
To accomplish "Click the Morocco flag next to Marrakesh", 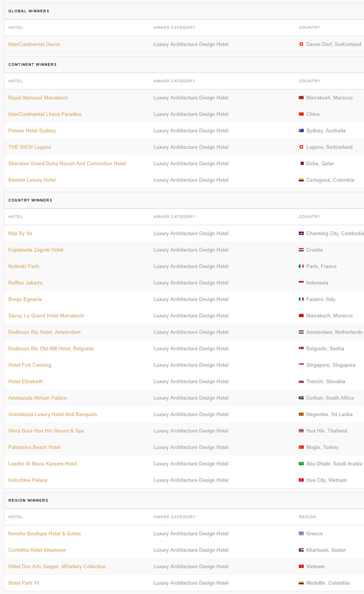I will pos(301,98).
